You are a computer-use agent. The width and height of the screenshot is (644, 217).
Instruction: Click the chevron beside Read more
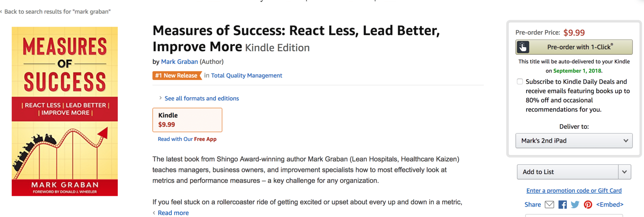[154, 213]
